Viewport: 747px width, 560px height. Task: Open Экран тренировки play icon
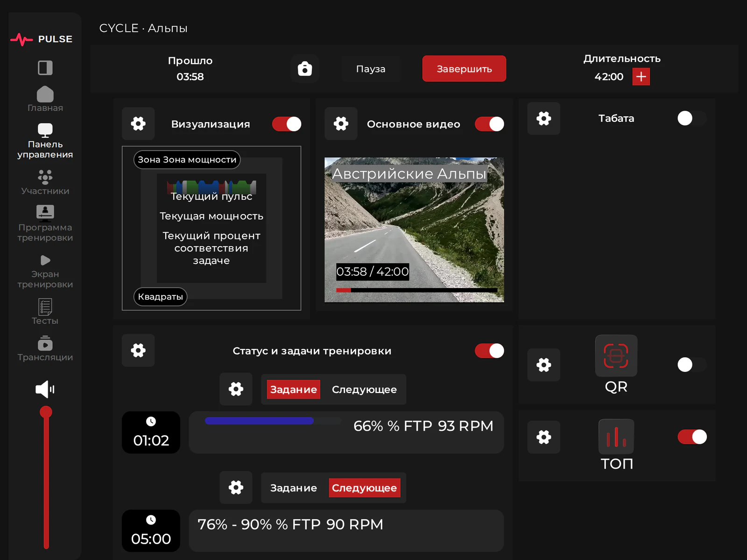coord(45,260)
